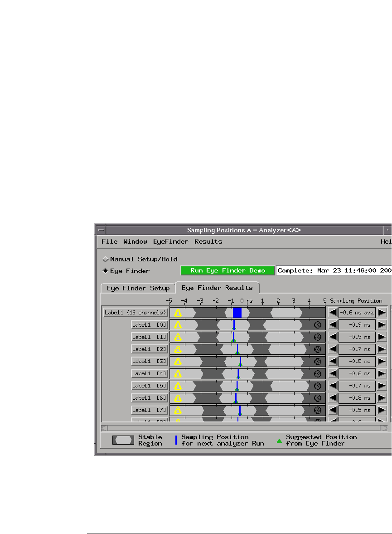Increase the sampling position for Label1 [6]
The width and height of the screenshot is (392, 534).
tap(382, 398)
